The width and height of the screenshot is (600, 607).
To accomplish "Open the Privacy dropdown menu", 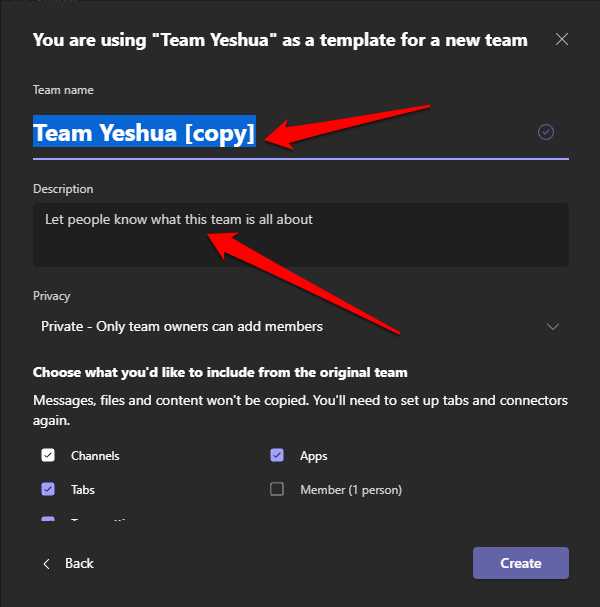I will (x=300, y=326).
